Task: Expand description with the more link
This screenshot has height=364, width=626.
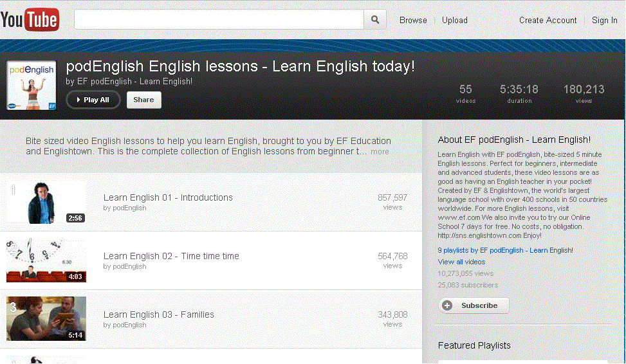Action: 380,152
